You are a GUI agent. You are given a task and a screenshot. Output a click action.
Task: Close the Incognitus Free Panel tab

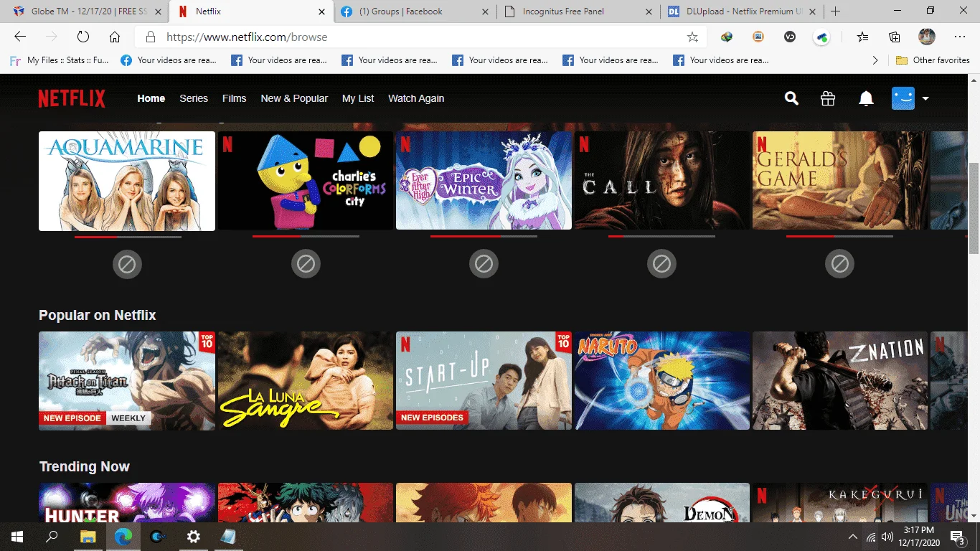[649, 11]
